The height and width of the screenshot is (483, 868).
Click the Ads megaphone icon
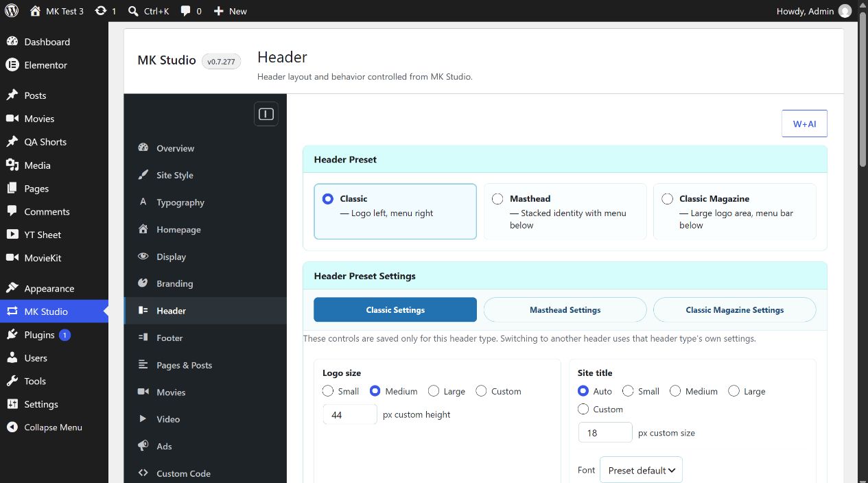[143, 446]
